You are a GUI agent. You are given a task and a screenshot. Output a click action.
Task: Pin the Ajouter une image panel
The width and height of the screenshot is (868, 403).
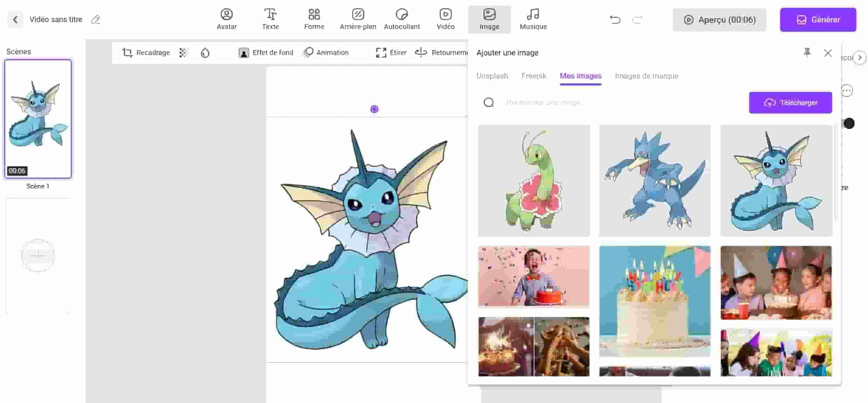(x=807, y=53)
